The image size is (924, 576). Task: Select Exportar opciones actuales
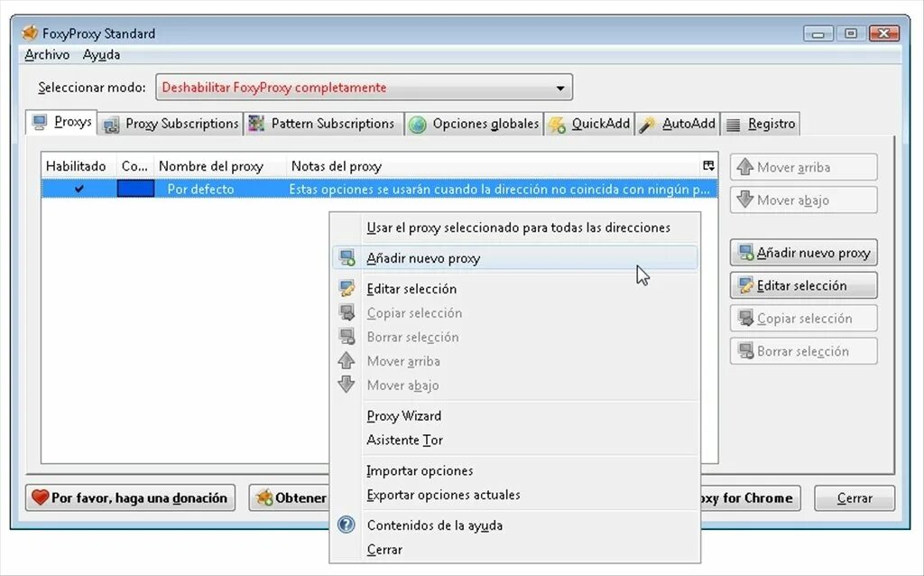tap(515, 495)
